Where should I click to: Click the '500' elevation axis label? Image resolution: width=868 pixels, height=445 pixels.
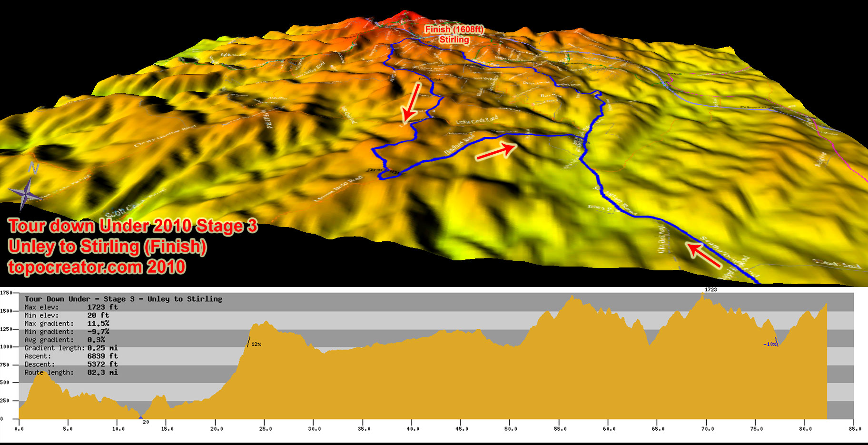click(x=5, y=382)
